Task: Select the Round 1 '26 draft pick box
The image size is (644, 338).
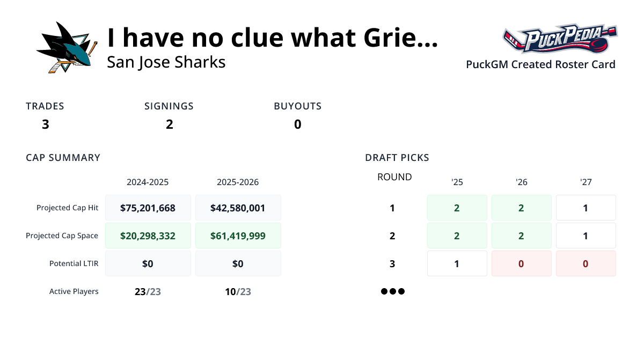Action: point(521,208)
